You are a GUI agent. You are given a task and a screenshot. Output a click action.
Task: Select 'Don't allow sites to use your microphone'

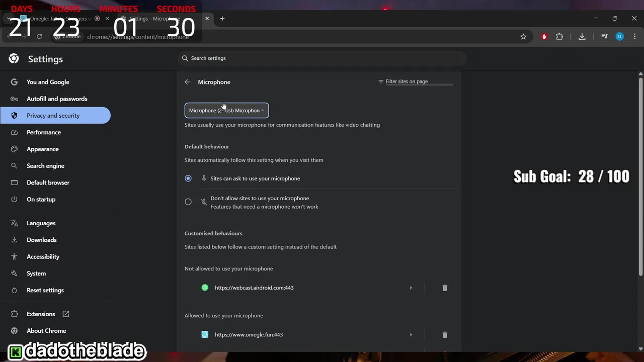188,202
